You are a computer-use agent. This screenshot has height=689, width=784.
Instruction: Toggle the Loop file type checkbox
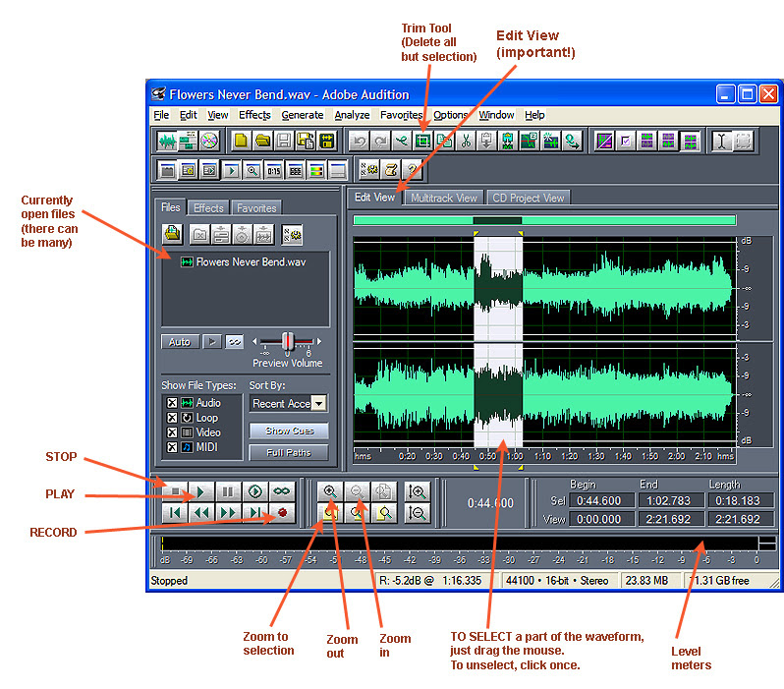[172, 418]
